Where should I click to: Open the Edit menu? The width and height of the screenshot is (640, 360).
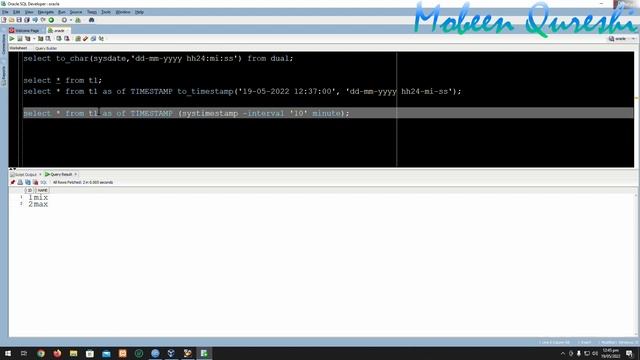coord(16,12)
